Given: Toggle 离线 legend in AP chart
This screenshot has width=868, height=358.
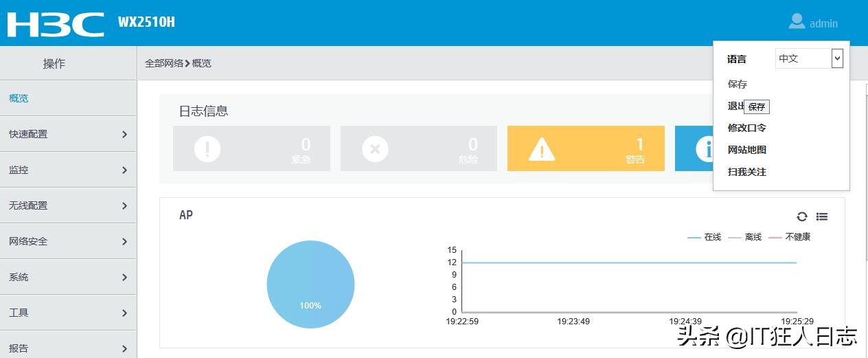Looking at the screenshot, I should (745, 237).
